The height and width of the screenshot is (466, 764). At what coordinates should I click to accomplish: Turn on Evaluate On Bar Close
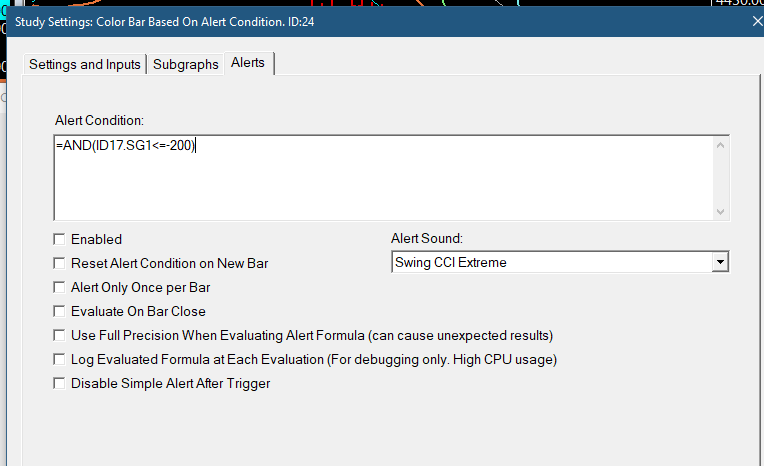tap(60, 311)
